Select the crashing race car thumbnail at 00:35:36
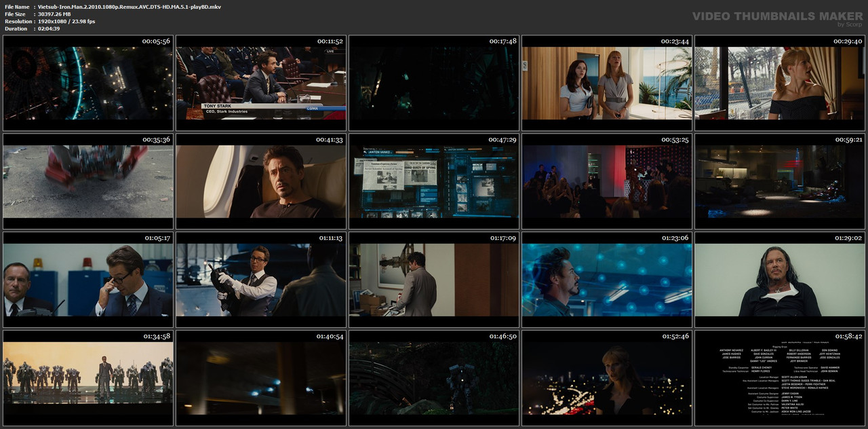The height and width of the screenshot is (429, 868). (88, 181)
